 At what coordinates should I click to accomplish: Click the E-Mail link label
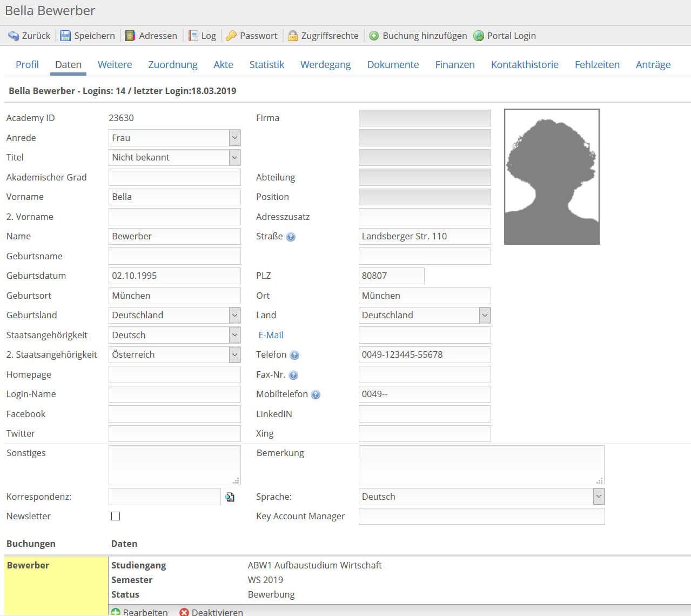click(x=271, y=335)
